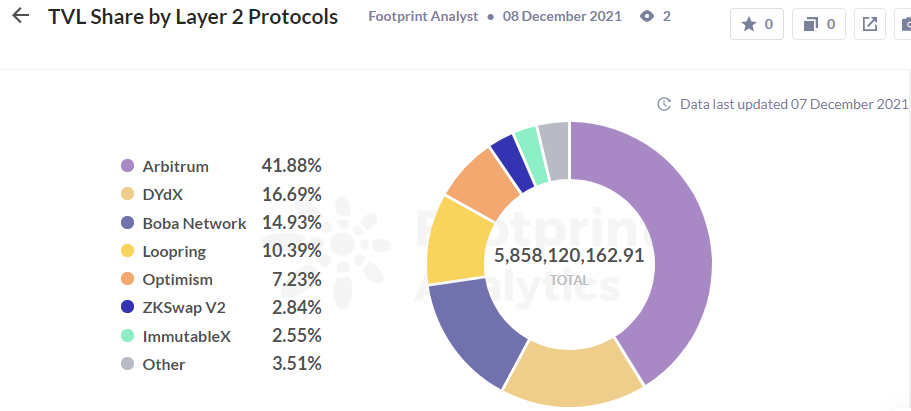
Task: Click the clock icon beside data updated
Action: point(663,104)
